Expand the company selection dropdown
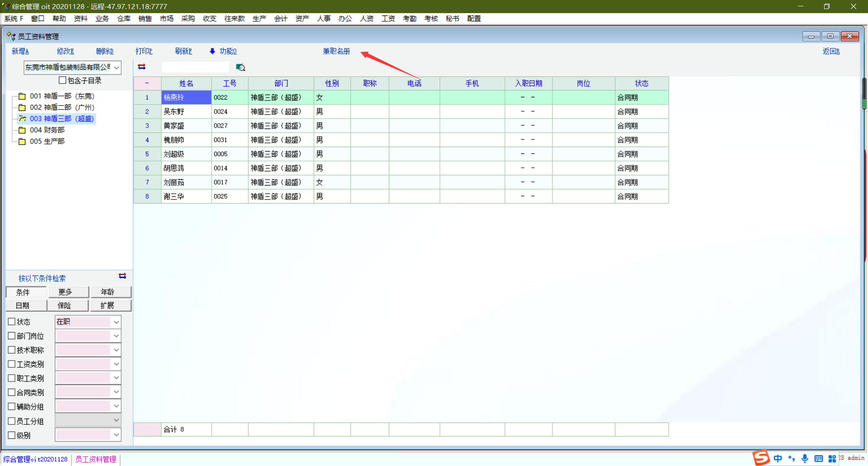Screen dimensions: 868x466 tap(116, 67)
